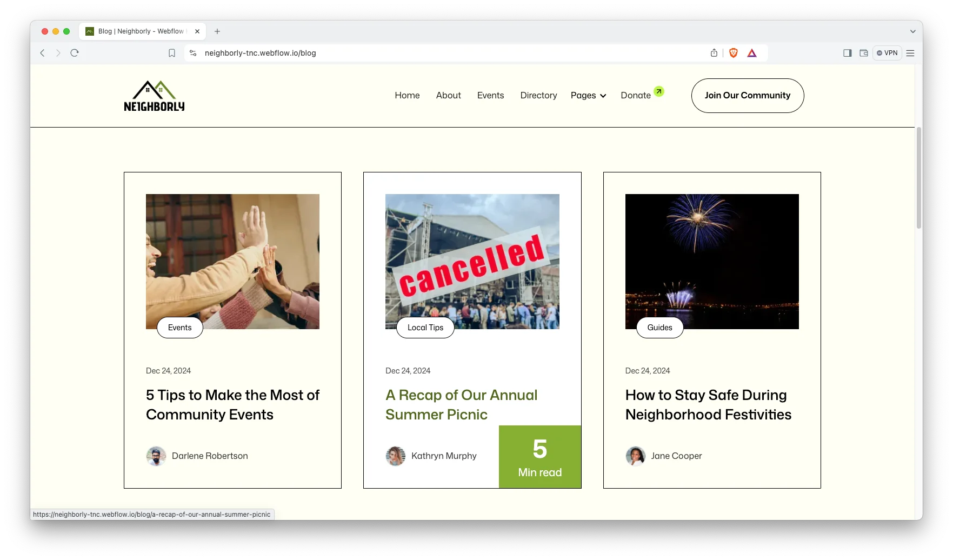
Task: Open the Events nav menu item
Action: pyautogui.click(x=490, y=96)
